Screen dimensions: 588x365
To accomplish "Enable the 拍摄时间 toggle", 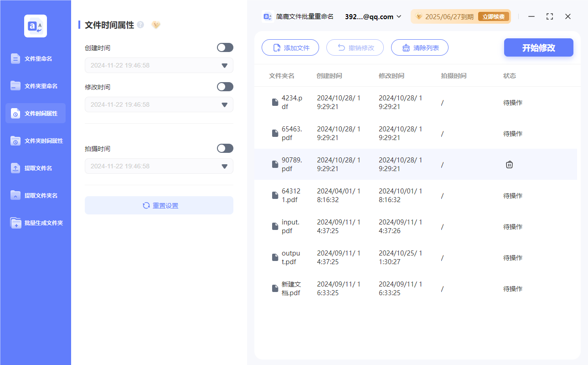I will tap(225, 148).
